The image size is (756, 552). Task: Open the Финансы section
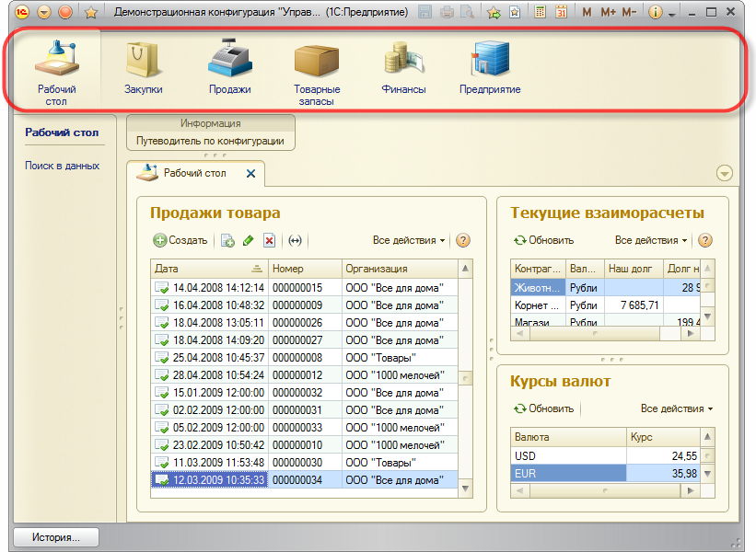coord(403,67)
